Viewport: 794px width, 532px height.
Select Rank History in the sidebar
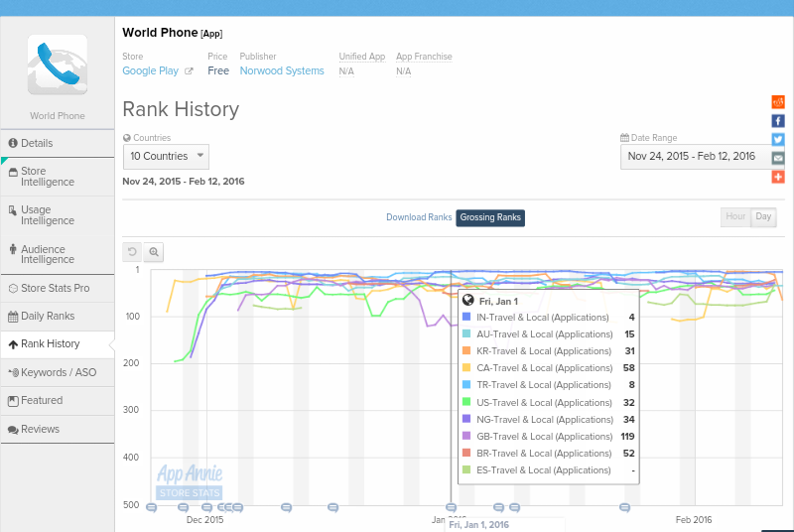(x=58, y=344)
